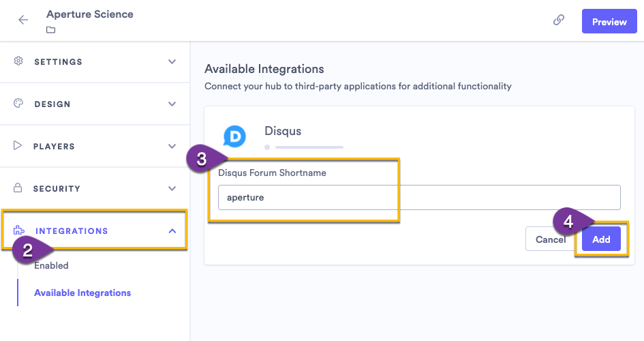Screen dimensions: 644x341
Task: Click the 'Connect your hub to third-party' description
Action: 358,87
